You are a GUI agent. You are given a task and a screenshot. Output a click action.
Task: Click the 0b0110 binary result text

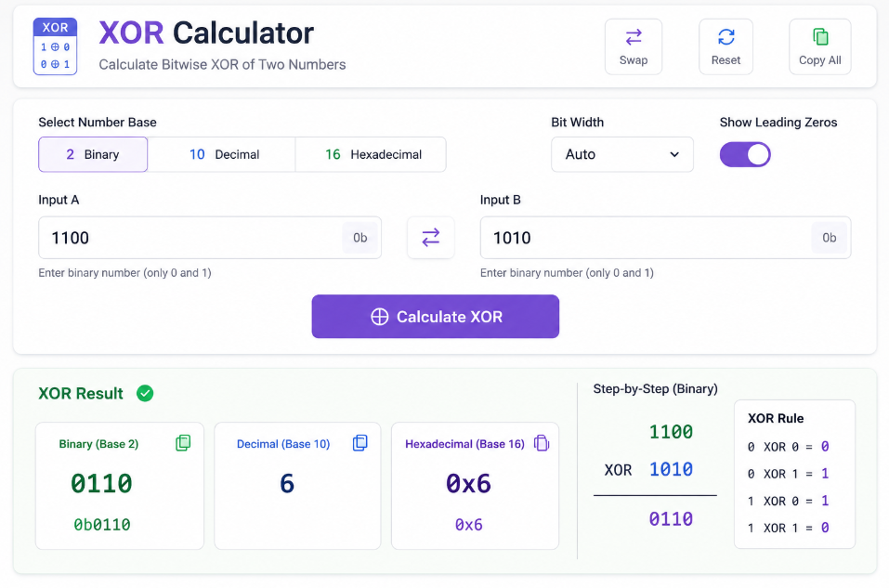[102, 525]
